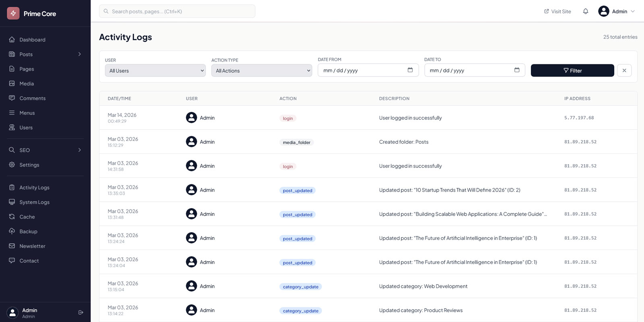
Task: Click the Admin avatar in top bar
Action: tap(603, 11)
